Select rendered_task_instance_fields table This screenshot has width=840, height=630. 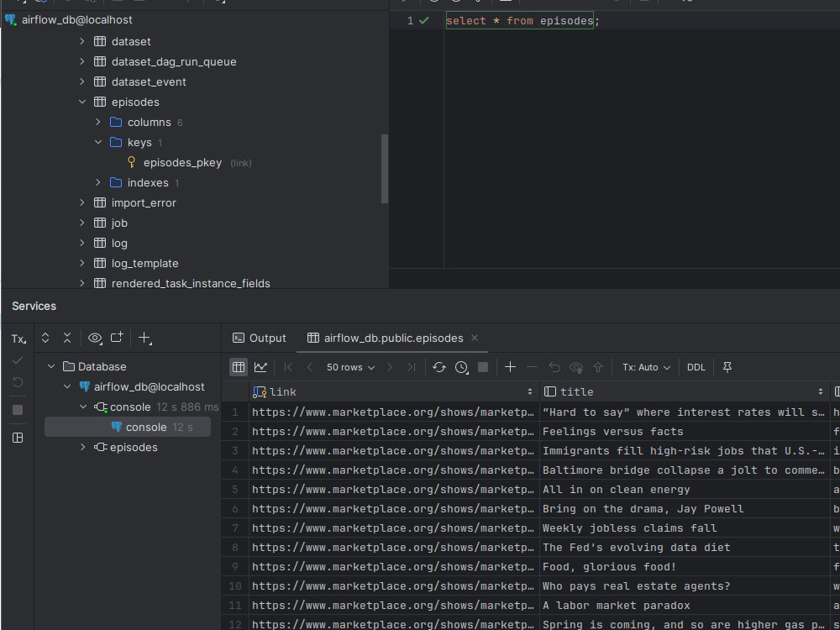click(x=190, y=283)
